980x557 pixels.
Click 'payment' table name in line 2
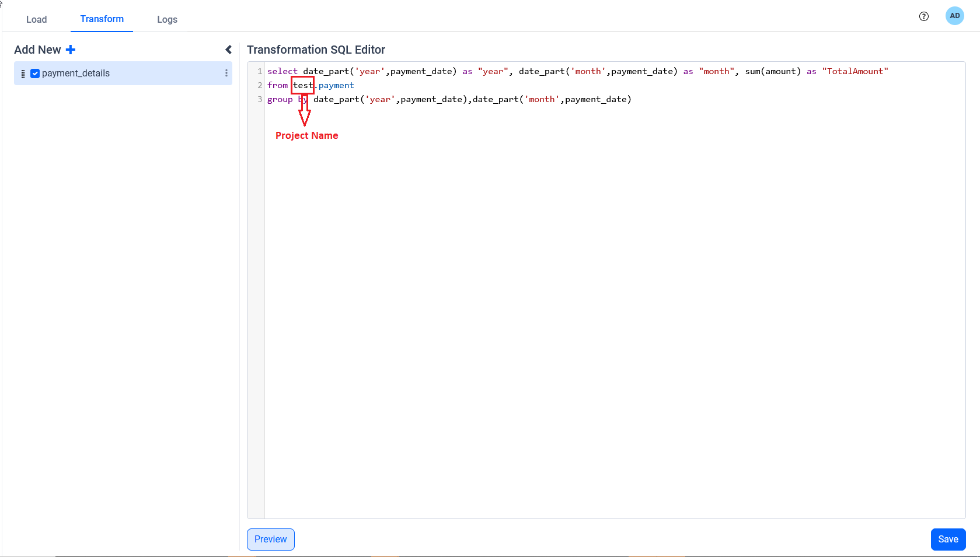click(x=336, y=85)
